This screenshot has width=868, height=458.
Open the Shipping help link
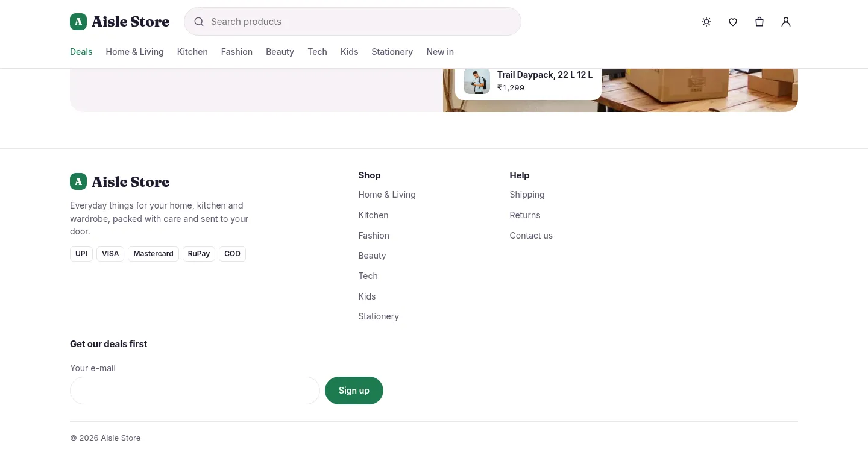pos(527,195)
